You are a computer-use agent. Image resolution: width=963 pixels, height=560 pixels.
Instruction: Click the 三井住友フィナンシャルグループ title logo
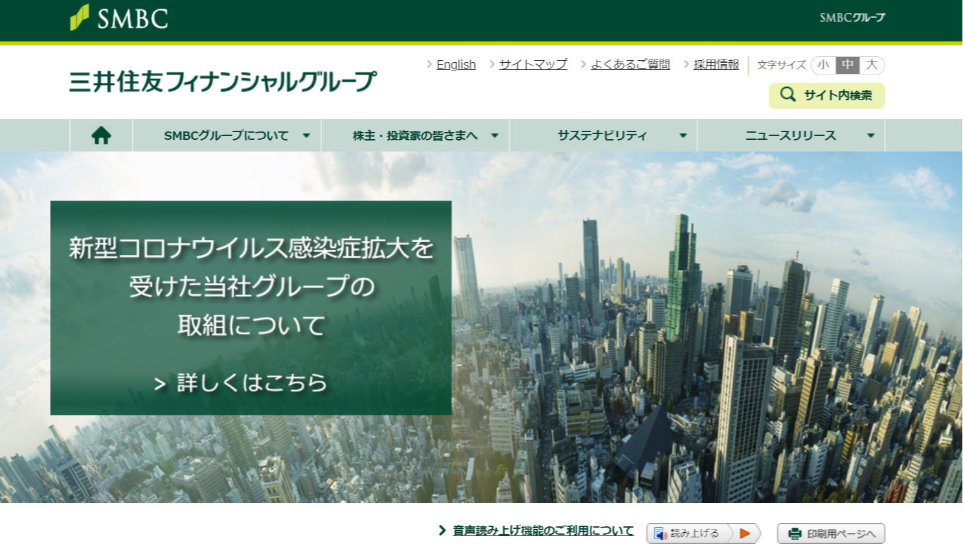[x=222, y=82]
